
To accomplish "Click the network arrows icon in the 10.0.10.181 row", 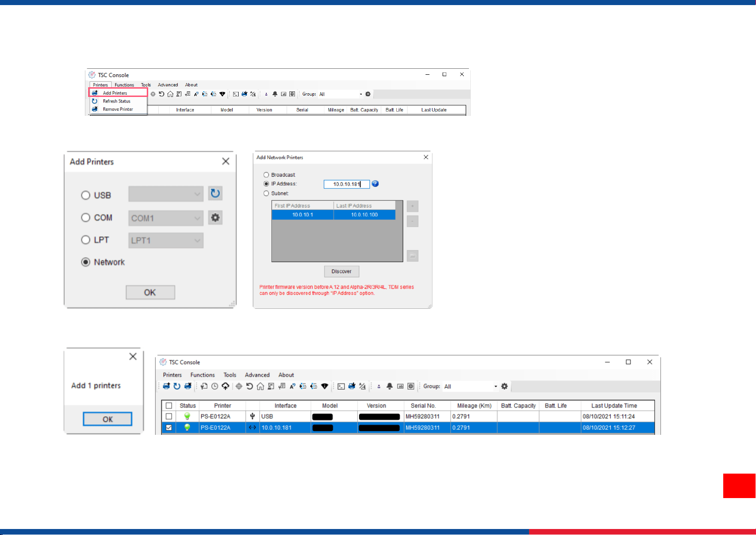I will [252, 427].
